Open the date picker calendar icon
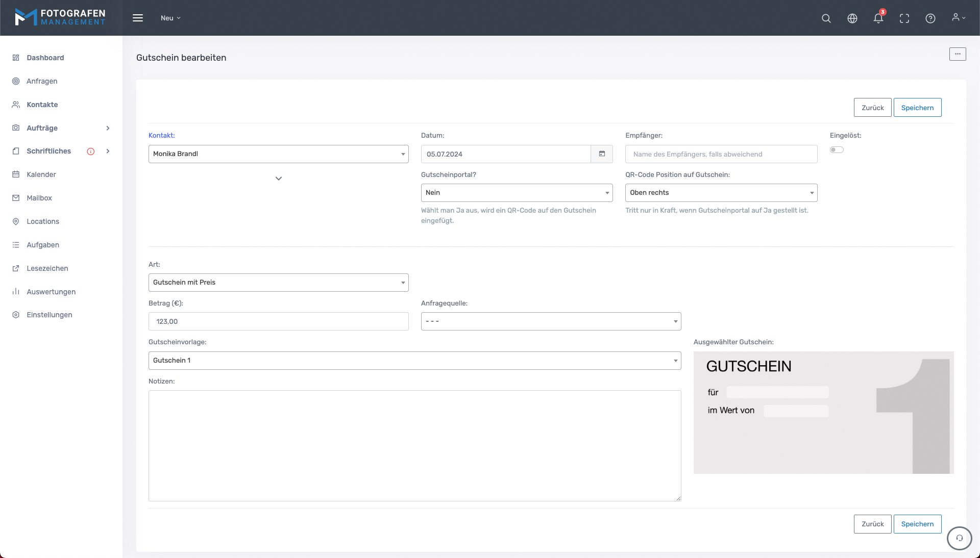980x558 pixels. click(x=602, y=154)
